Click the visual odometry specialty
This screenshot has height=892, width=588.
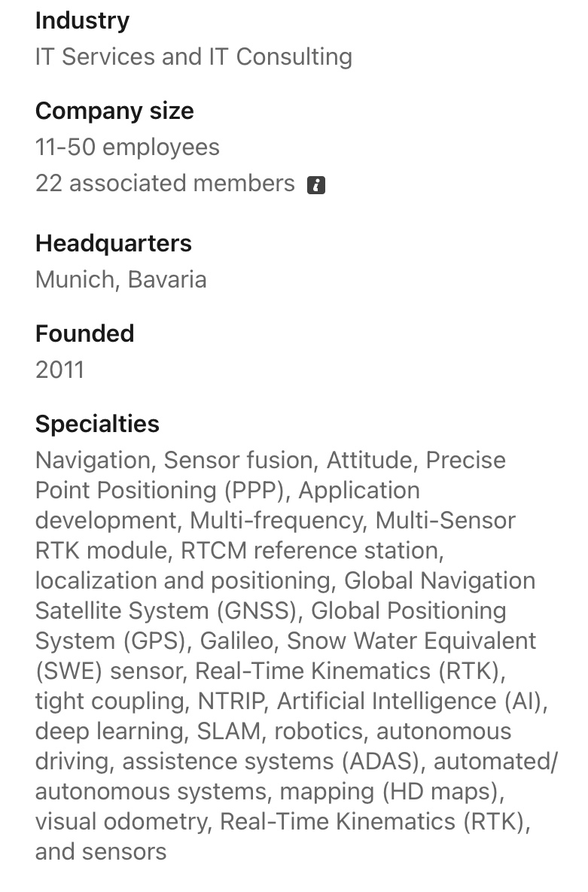click(x=120, y=821)
